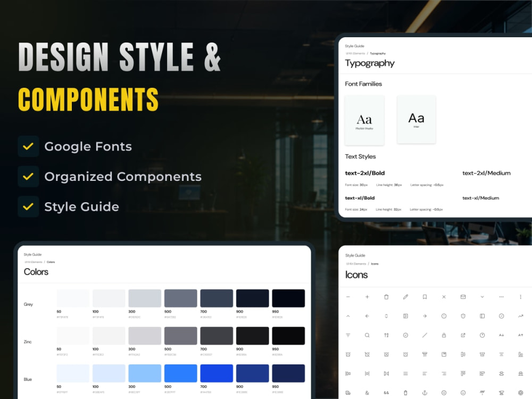532x399 pixels.
Task: Open UI Kit Elements breadcrumb in Colors panel
Action: [x=34, y=262]
